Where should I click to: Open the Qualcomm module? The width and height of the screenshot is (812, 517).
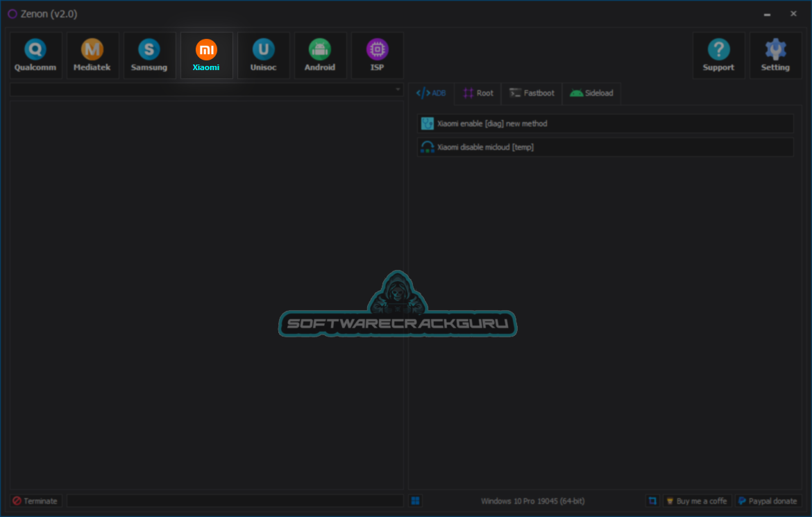pyautogui.click(x=35, y=56)
